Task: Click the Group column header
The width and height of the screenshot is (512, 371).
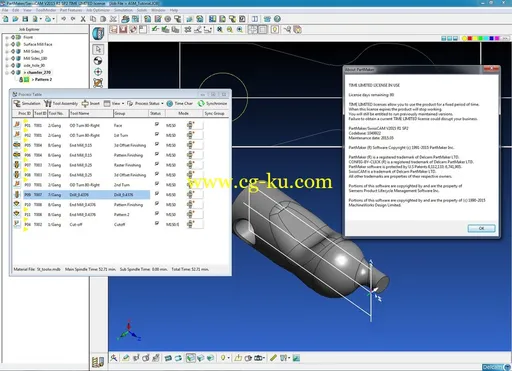Action: (x=131, y=114)
